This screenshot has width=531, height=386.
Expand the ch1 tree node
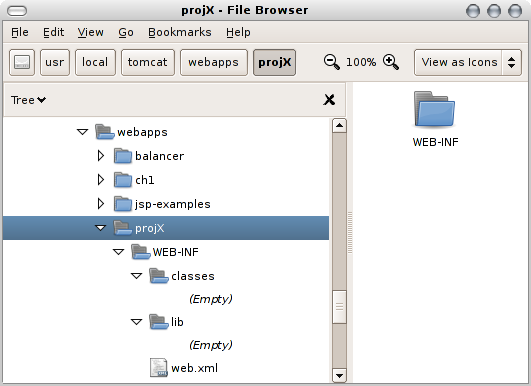click(x=101, y=180)
